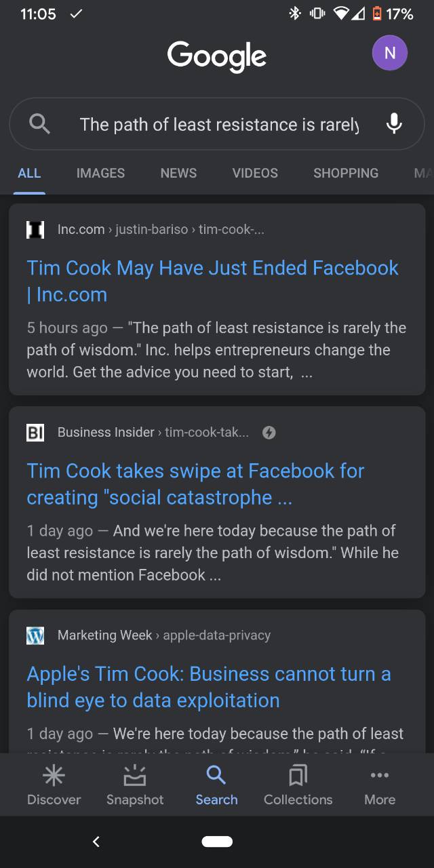
Task: Tap the AMP lightning icon beside Business Insider
Action: [x=269, y=433]
